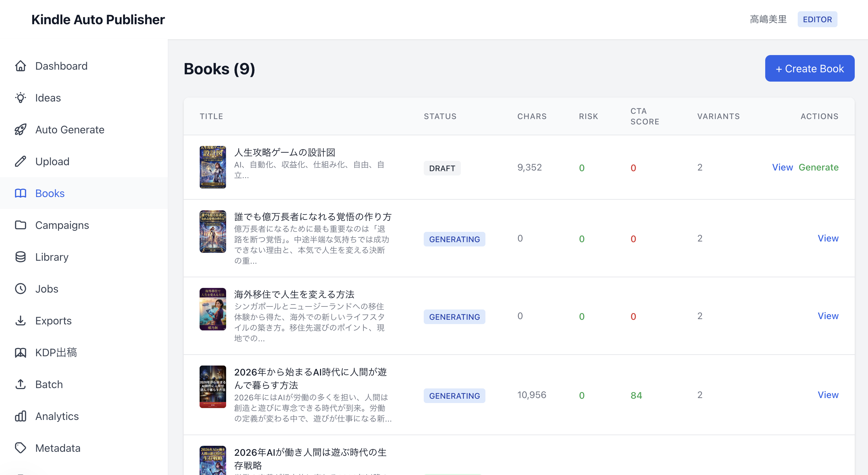Select the Ideas lightbulb icon

click(21, 98)
